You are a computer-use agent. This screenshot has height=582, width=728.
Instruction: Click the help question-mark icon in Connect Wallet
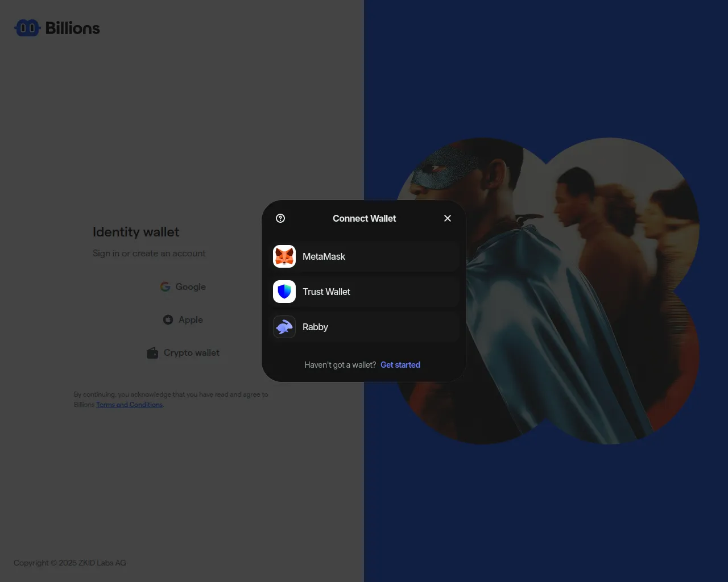280,218
